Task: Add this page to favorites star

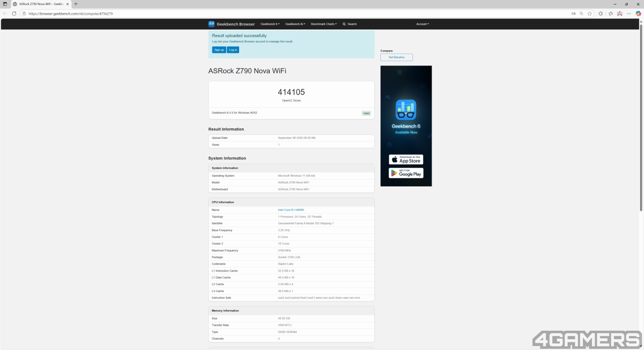Action: point(590,14)
